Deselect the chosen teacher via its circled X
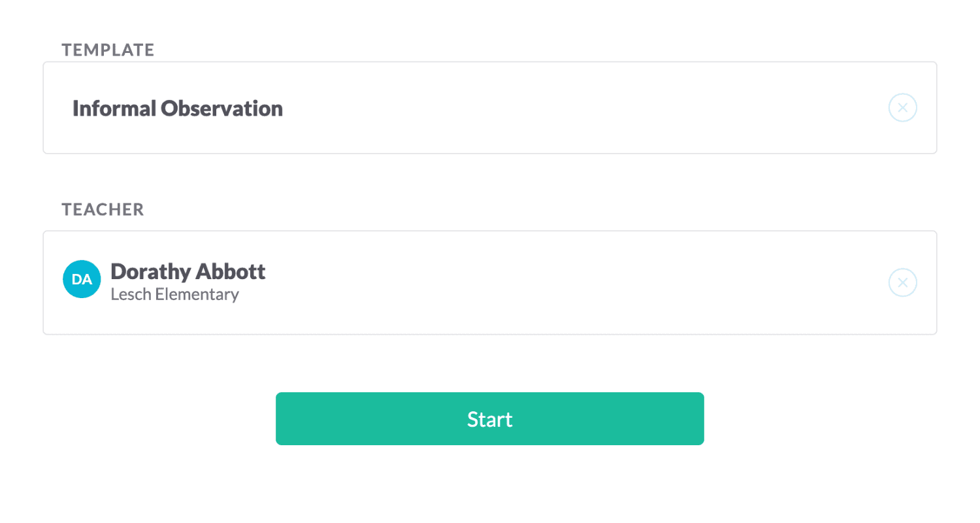 (902, 282)
